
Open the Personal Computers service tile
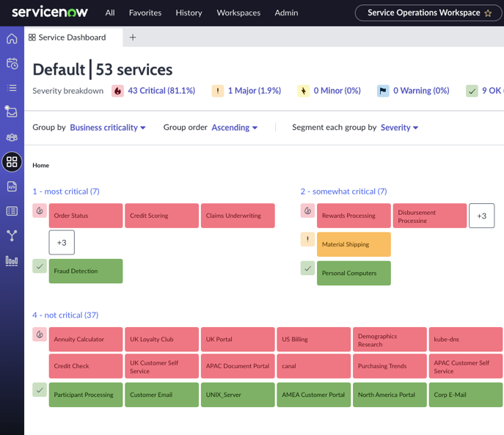[x=354, y=273]
